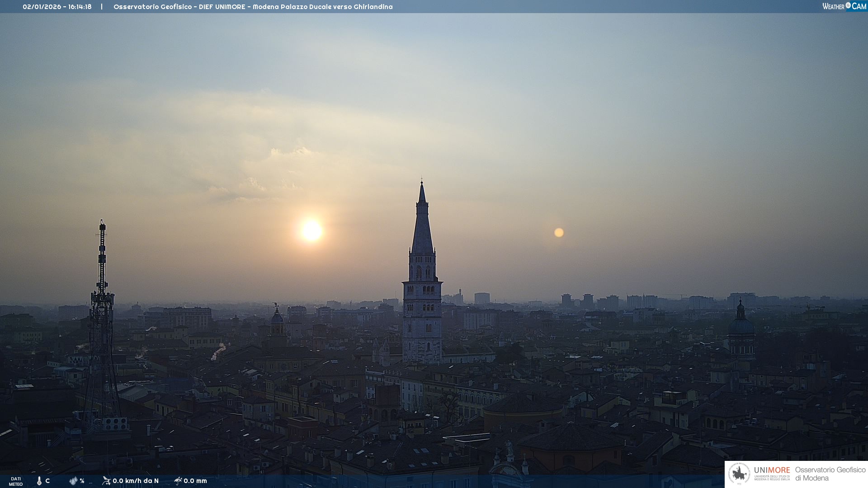Viewport: 868px width, 488px height.
Task: Click the wind anemometer icon
Action: tap(106, 481)
